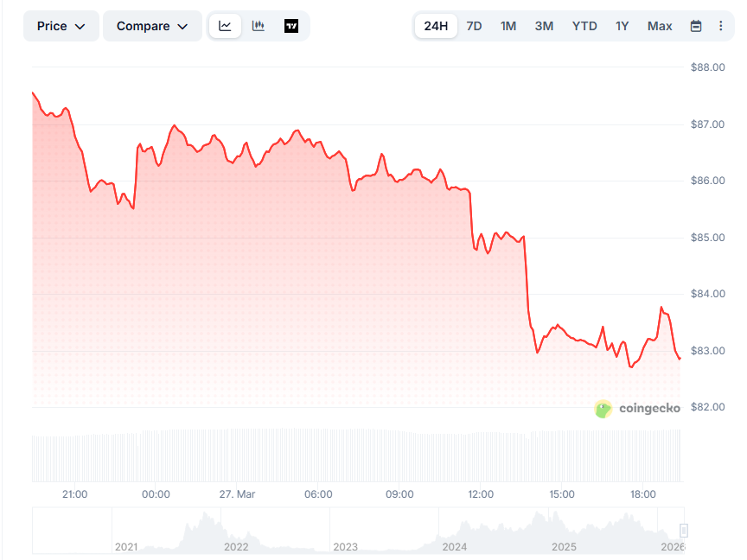Open the calendar date range picker
Image resolution: width=747 pixels, height=560 pixels.
point(696,26)
